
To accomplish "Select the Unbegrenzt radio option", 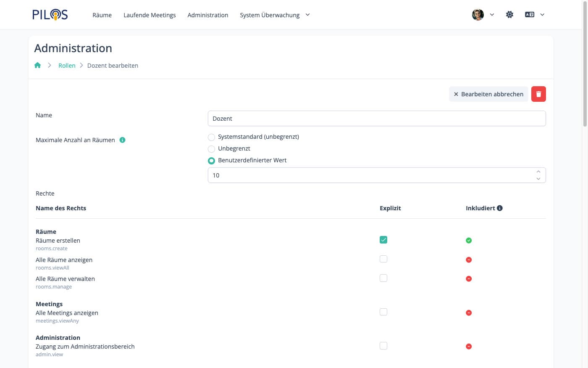I will coord(212,149).
